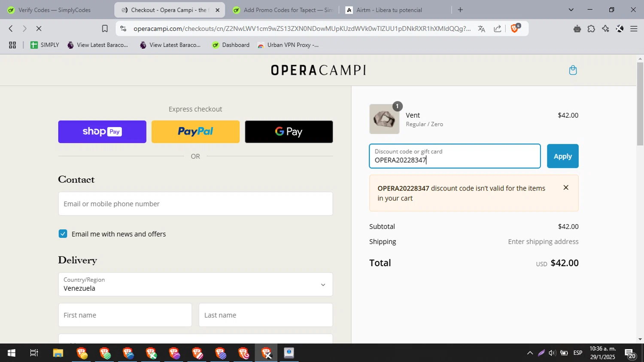The height and width of the screenshot is (362, 644).
Task: Pay with Google Pay button
Action: click(x=289, y=132)
